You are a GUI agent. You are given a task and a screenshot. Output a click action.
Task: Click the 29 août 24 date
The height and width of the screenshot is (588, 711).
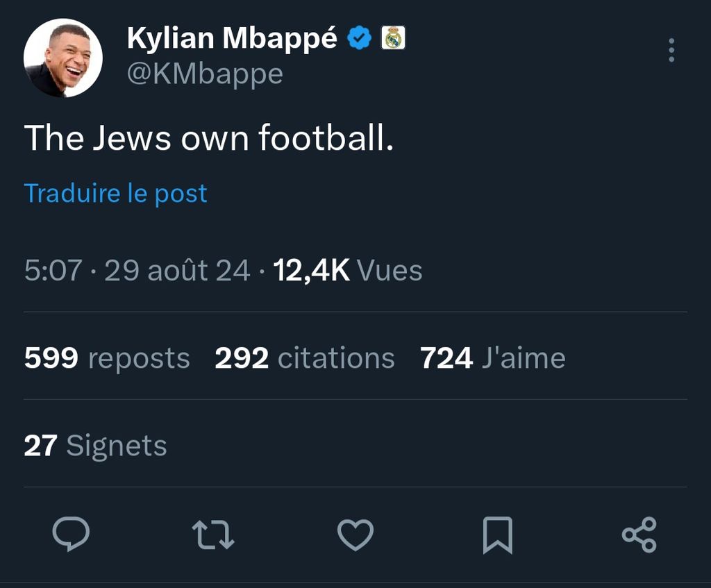pyautogui.click(x=177, y=271)
